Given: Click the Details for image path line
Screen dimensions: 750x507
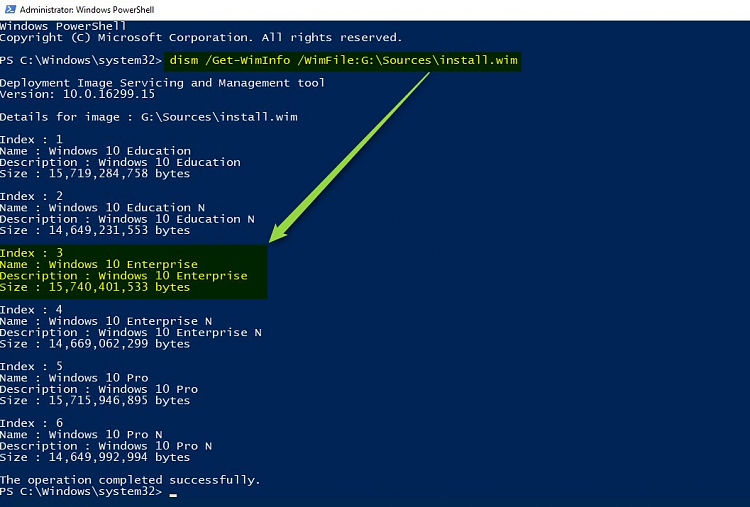Looking at the screenshot, I should point(149,117).
